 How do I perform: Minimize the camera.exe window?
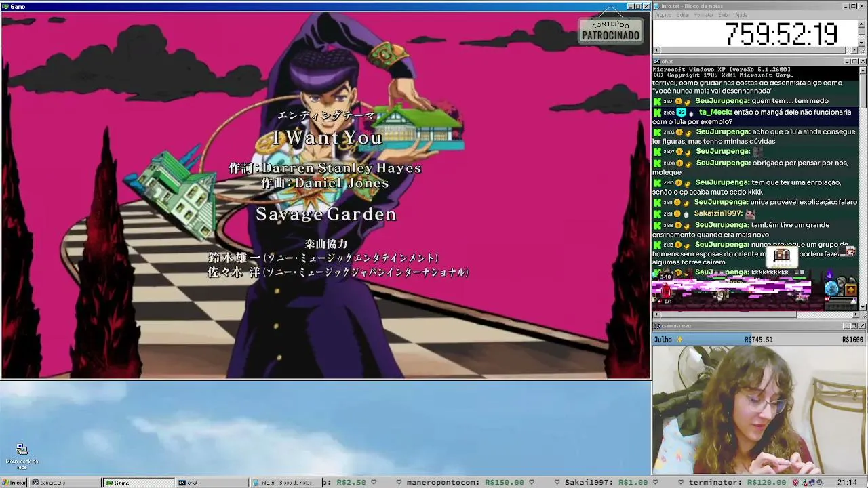coord(847,326)
